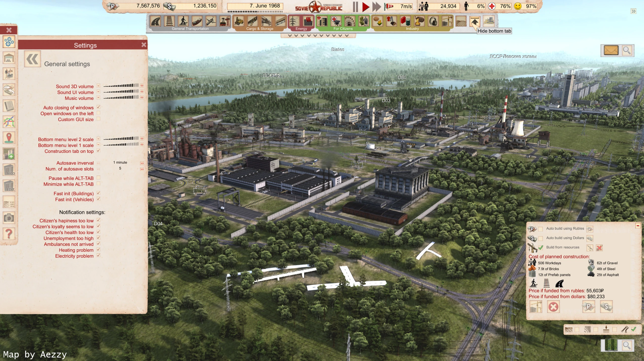Open the camera screenshot tool in sidebar
644x361 pixels.
[x=9, y=218]
